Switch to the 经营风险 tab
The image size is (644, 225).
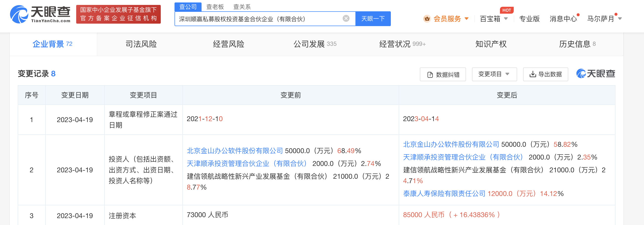coord(229,44)
